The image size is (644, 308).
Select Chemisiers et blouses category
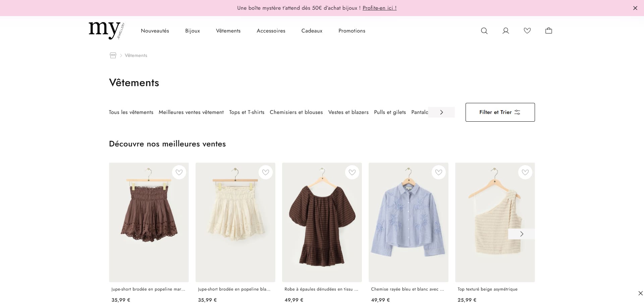point(296,112)
